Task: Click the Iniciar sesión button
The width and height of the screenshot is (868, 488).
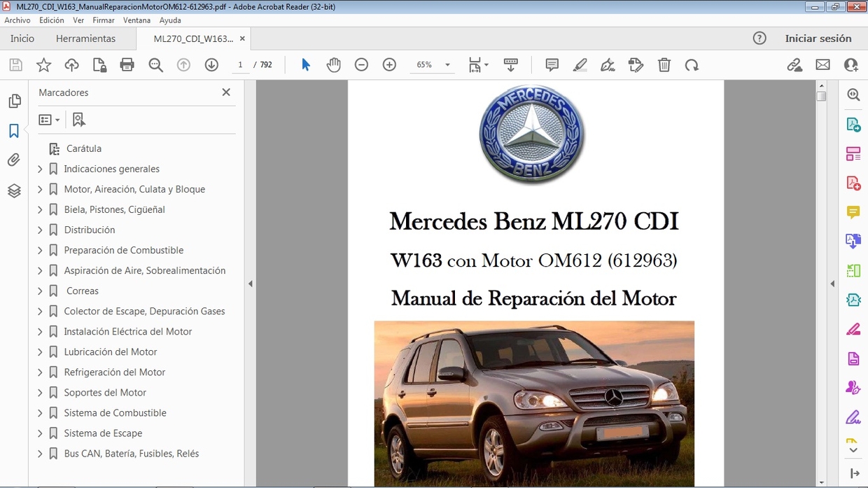Action: coord(819,39)
